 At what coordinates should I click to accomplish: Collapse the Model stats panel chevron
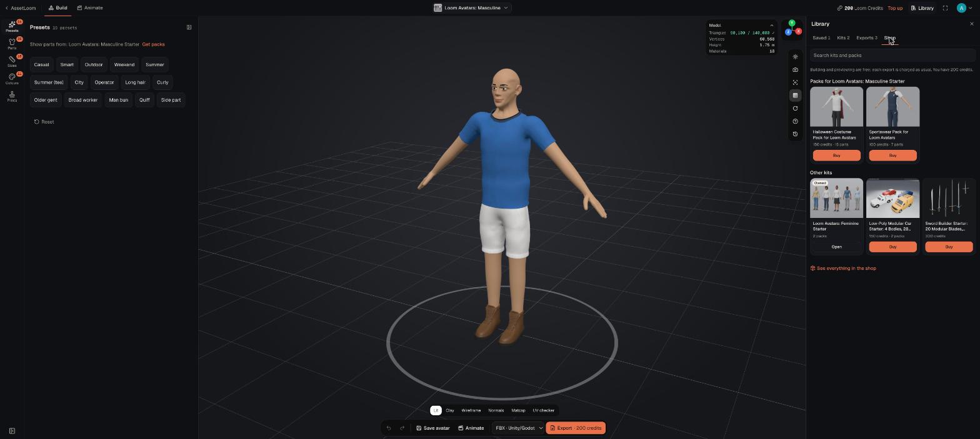[772, 26]
